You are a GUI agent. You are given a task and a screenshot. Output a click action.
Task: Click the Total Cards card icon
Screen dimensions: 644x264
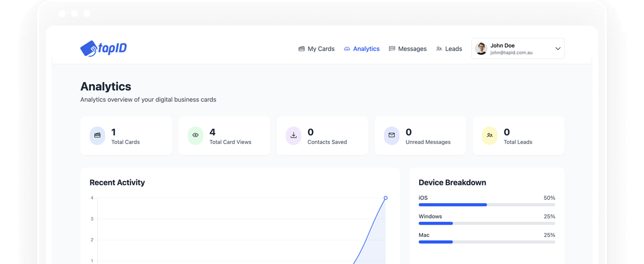97,135
